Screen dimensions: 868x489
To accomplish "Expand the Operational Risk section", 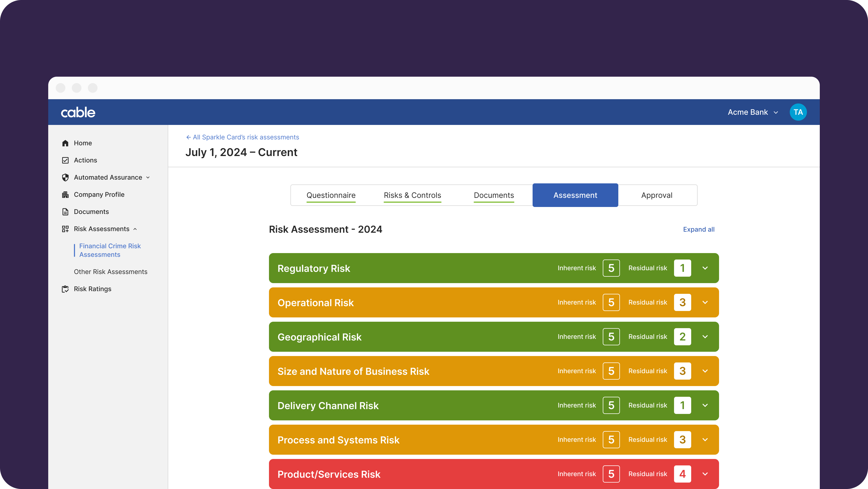I will pyautogui.click(x=705, y=302).
